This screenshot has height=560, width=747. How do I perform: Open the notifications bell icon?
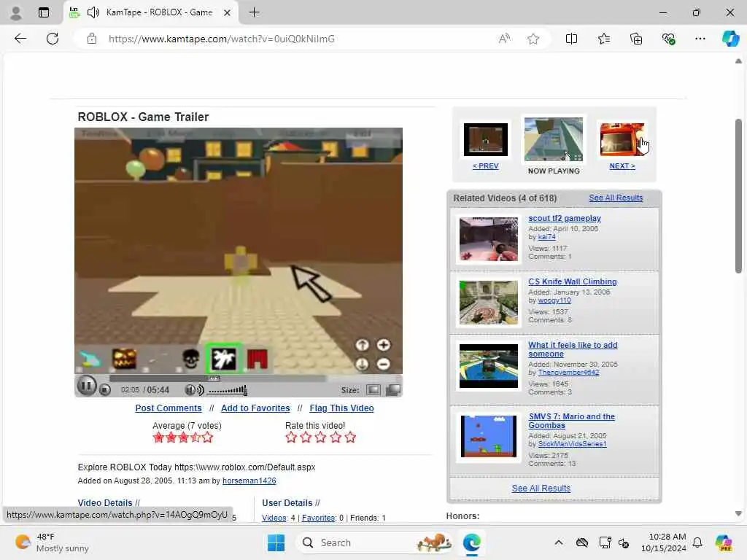tap(697, 542)
